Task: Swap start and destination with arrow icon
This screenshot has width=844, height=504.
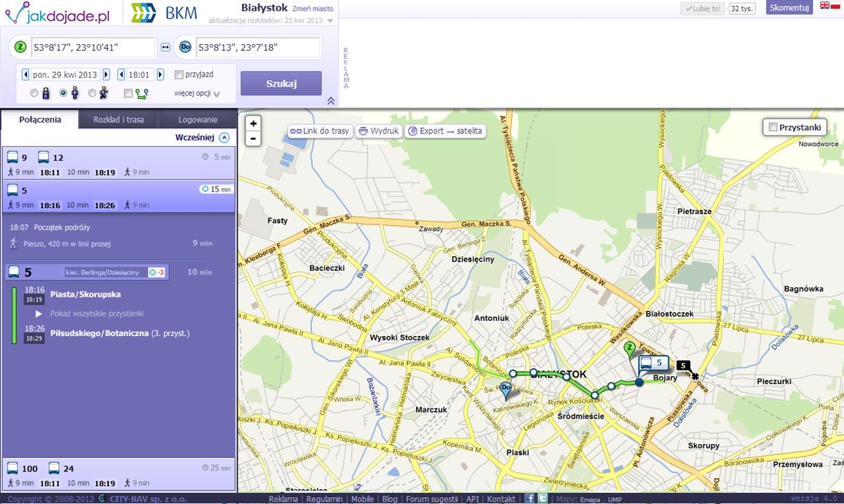Action: (165, 47)
